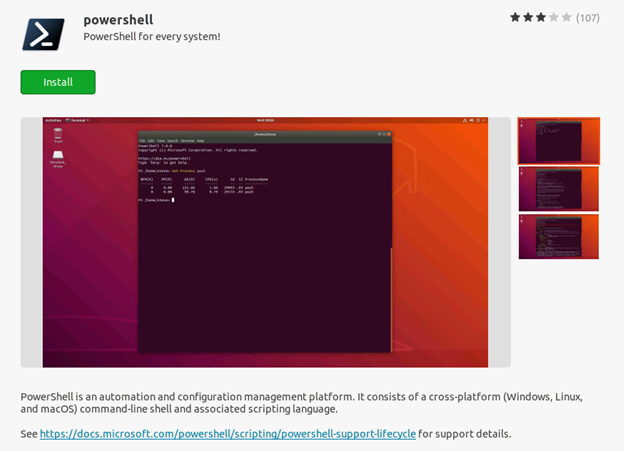Select the second screenshot thumbnail
624x451 pixels.
[x=559, y=189]
